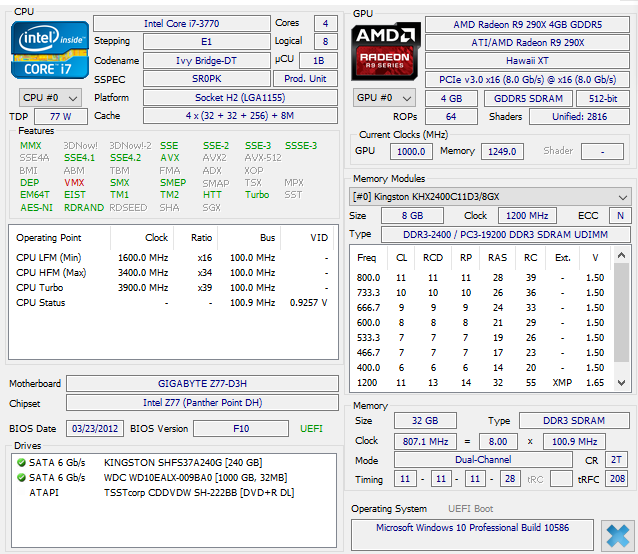
Task: Click the ATI/AMD Radeon R9 290X field
Action: (527, 43)
